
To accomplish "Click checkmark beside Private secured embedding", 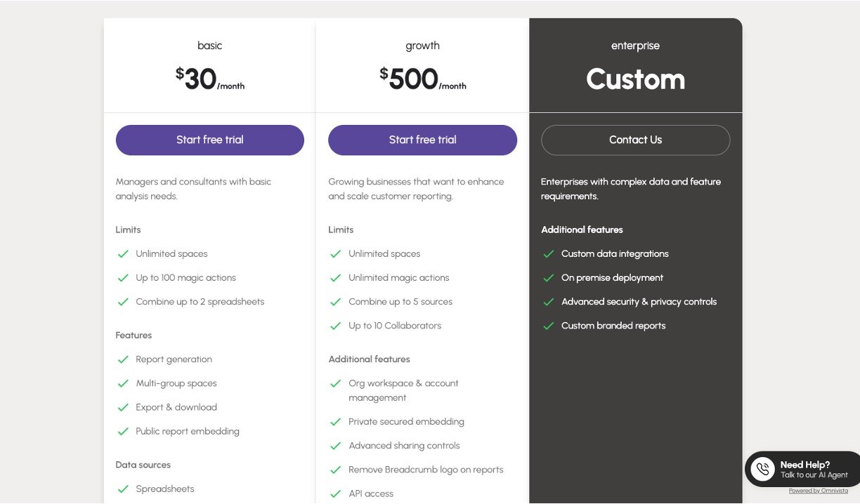I will (x=336, y=422).
